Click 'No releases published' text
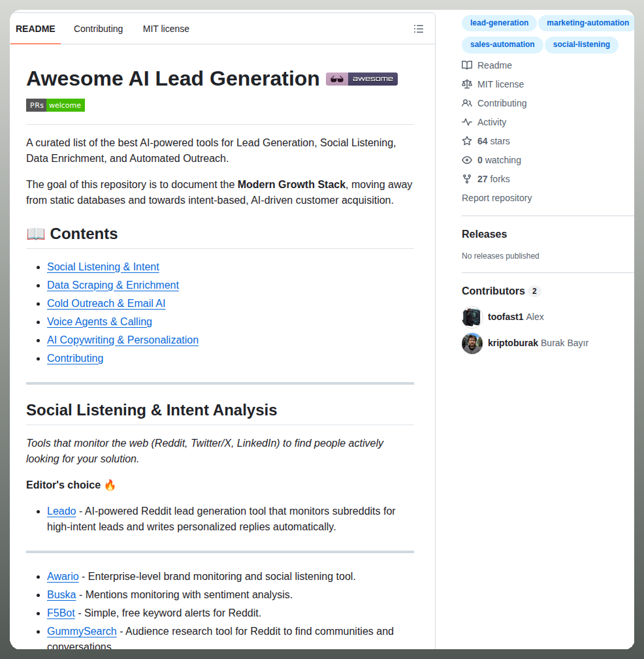 pyautogui.click(x=500, y=256)
